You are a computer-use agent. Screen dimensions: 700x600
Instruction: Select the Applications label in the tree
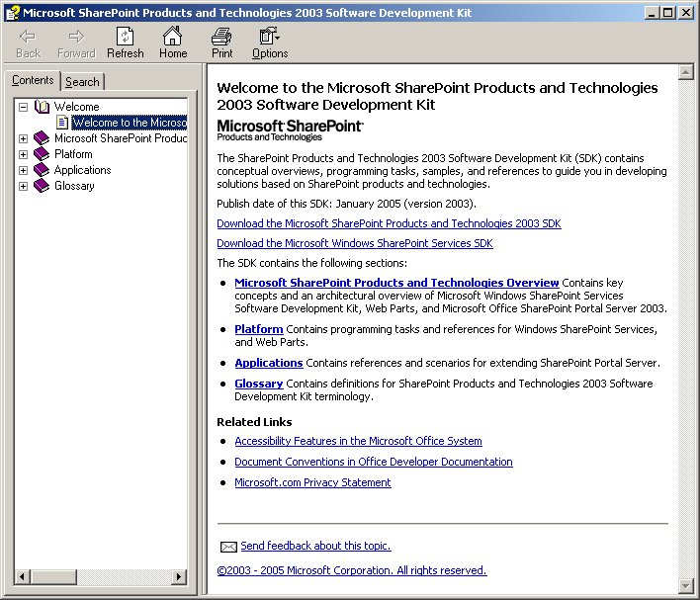[83, 170]
